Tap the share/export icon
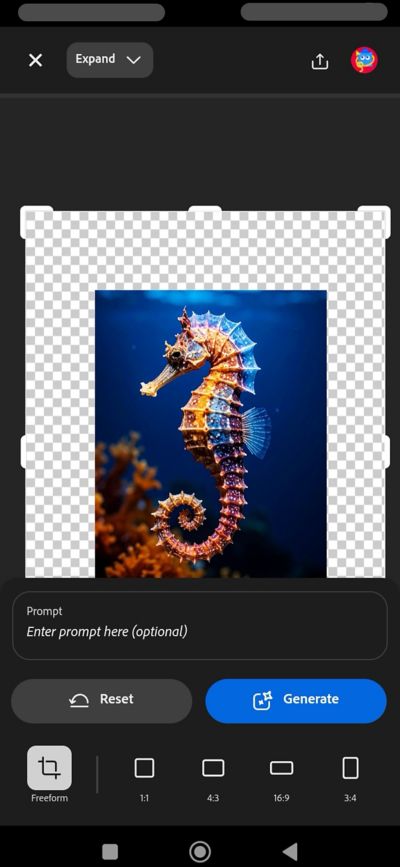Screen dimensions: 400x867 [x=319, y=61]
